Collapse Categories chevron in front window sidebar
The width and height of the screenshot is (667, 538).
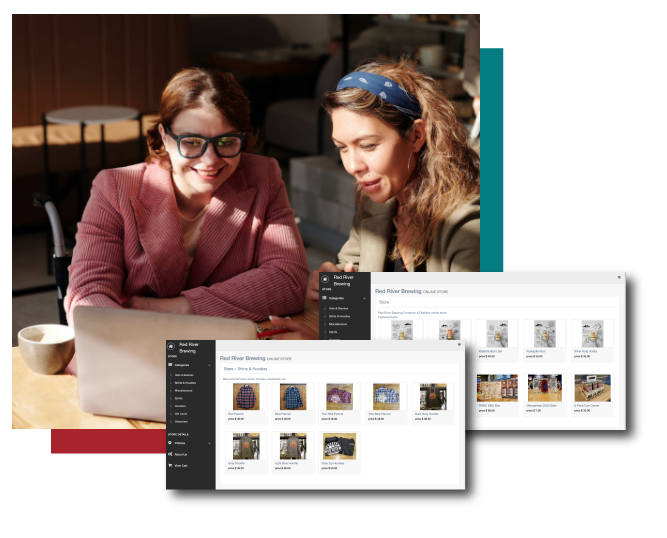[x=209, y=365]
